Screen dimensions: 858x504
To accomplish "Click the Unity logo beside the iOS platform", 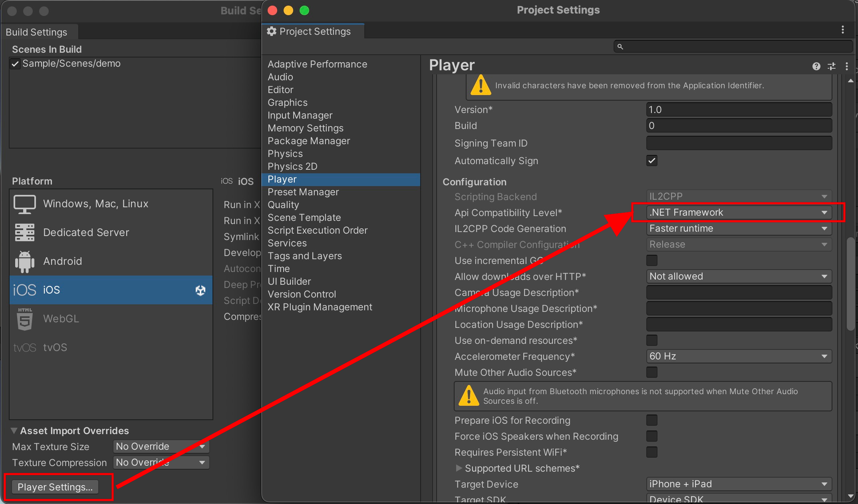I will [200, 291].
